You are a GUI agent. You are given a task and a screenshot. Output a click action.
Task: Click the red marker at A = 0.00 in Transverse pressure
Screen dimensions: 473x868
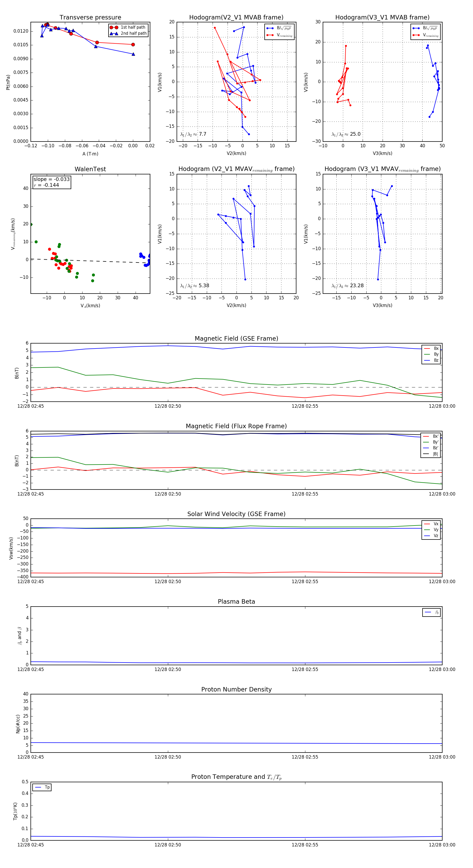click(133, 44)
